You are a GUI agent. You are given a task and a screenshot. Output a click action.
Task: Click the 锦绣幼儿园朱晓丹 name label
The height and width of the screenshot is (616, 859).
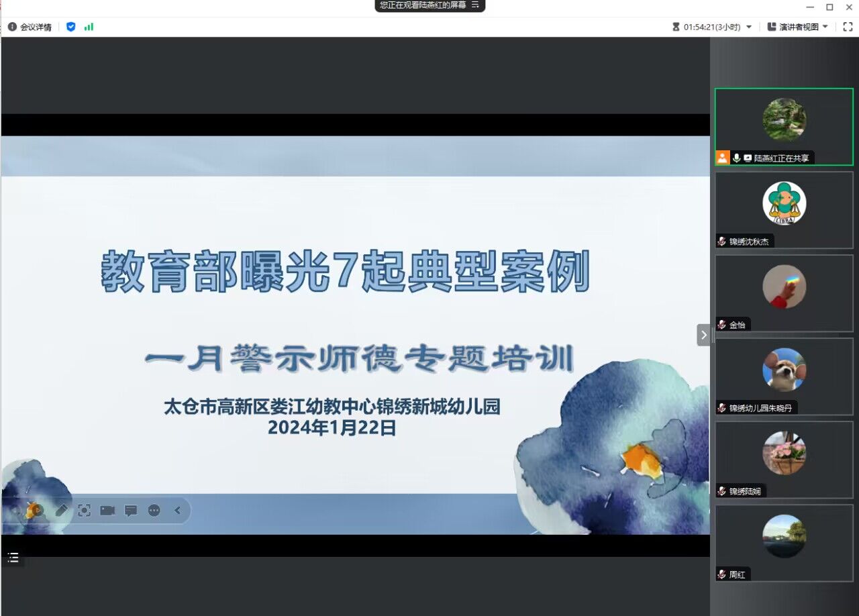tap(761, 408)
